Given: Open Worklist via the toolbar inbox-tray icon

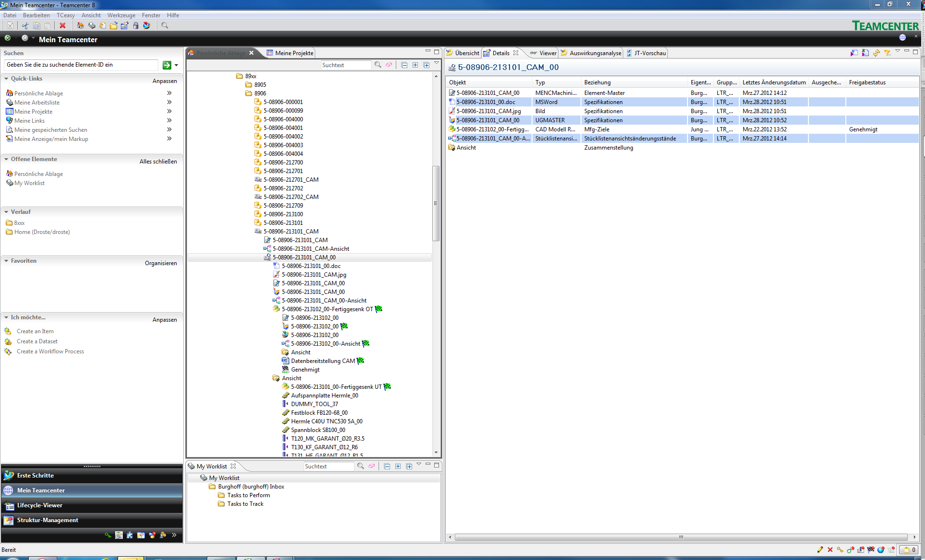Looking at the screenshot, I should [x=92, y=25].
